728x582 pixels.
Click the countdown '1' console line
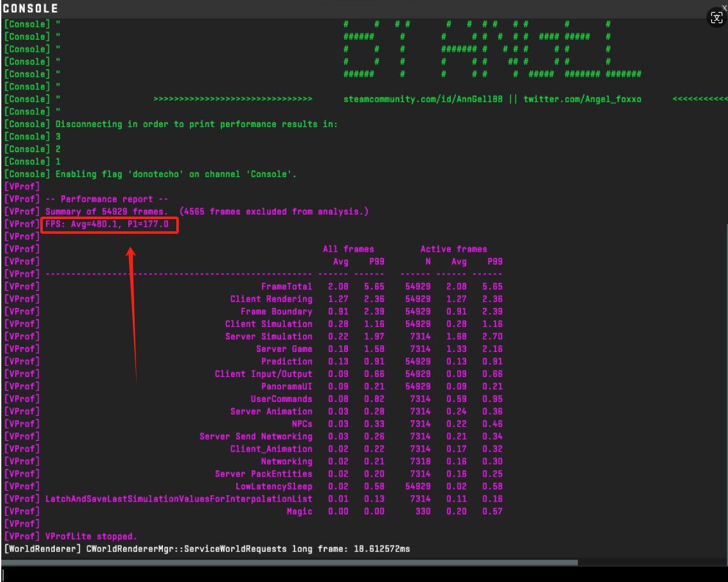coord(58,162)
